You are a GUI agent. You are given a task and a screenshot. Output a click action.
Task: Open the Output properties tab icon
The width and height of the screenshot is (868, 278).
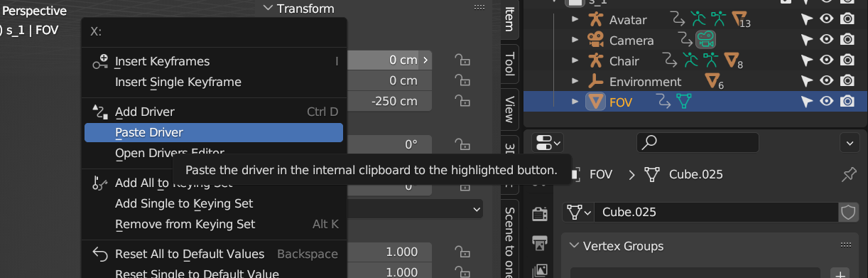pyautogui.click(x=540, y=242)
